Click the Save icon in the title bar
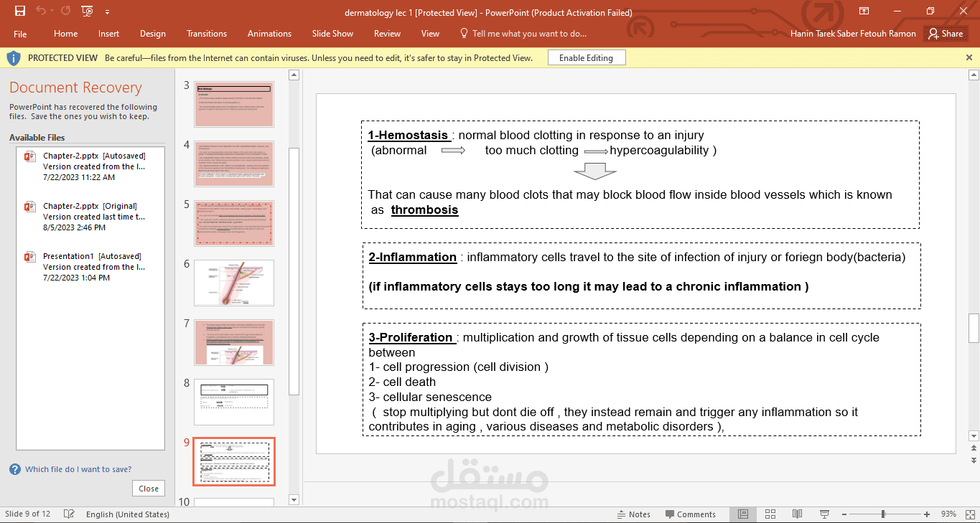The width and height of the screenshot is (980, 523). (20, 11)
